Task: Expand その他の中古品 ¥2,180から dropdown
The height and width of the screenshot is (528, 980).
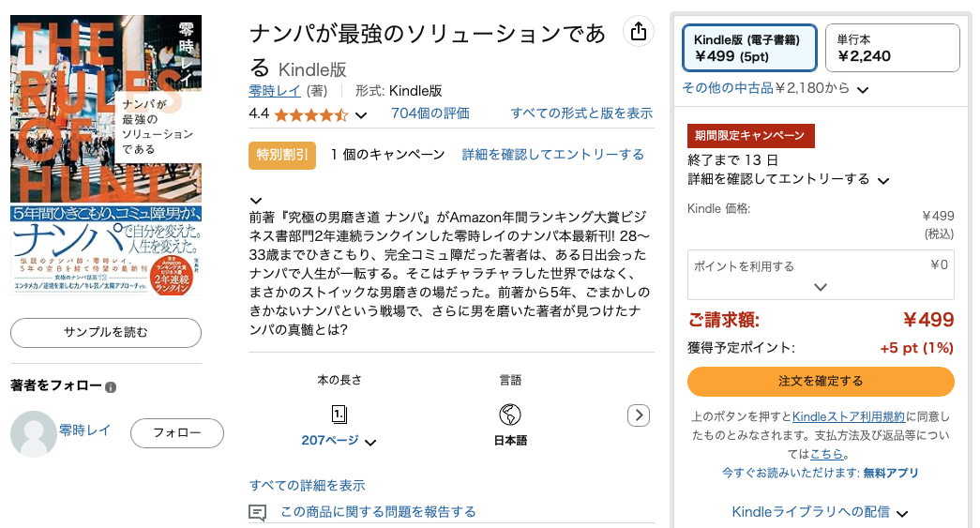Action: click(x=775, y=89)
